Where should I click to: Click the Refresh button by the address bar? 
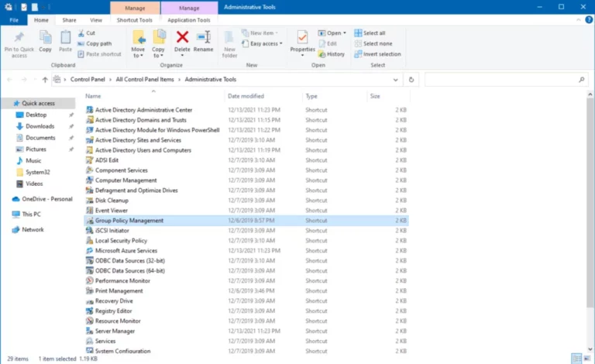[411, 80]
